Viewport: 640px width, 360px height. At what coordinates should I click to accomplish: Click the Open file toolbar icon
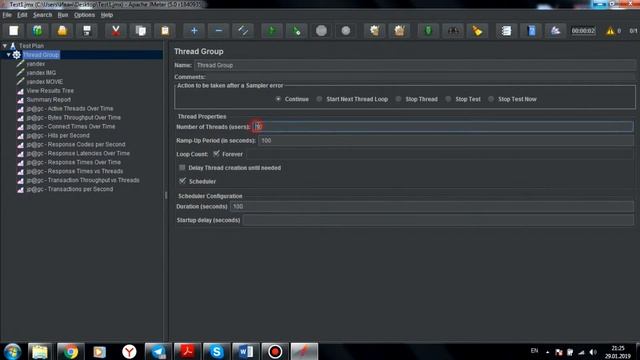tap(62, 31)
